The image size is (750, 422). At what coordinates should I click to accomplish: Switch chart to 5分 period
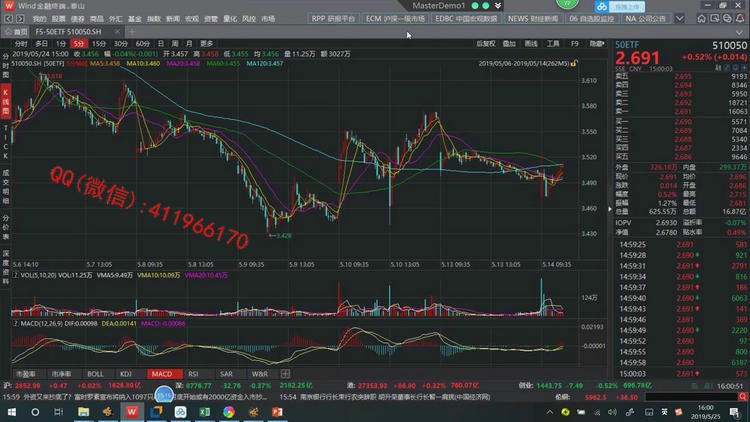78,44
